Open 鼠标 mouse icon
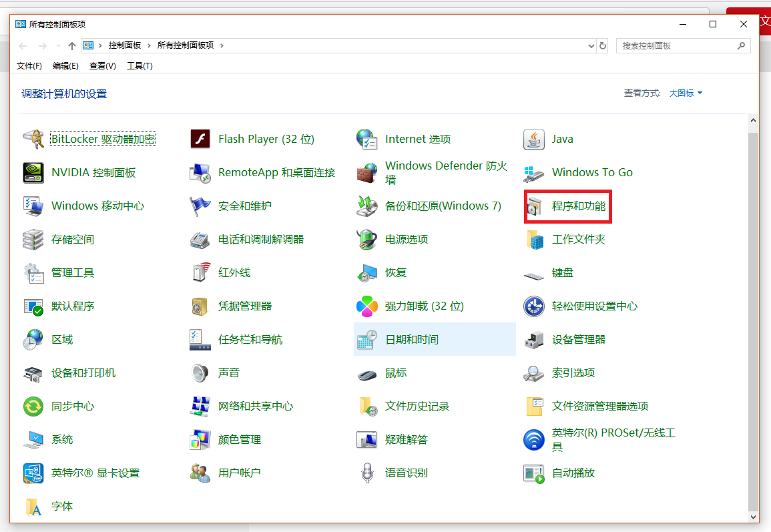 pos(367,375)
